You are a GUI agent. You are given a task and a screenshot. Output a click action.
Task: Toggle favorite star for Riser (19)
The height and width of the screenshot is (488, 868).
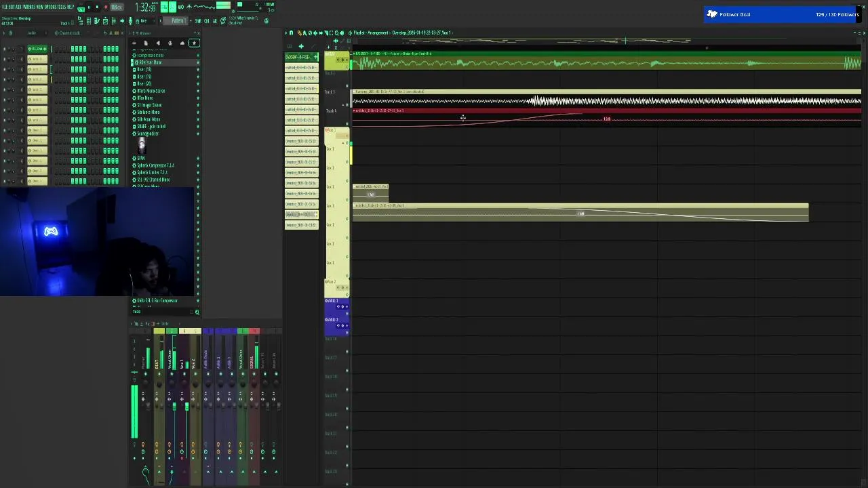[x=198, y=77]
